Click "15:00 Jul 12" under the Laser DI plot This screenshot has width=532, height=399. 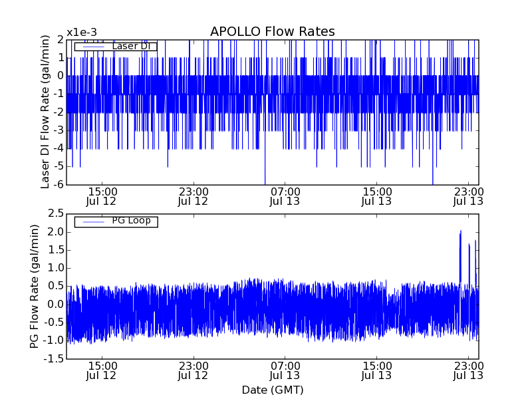coord(102,197)
